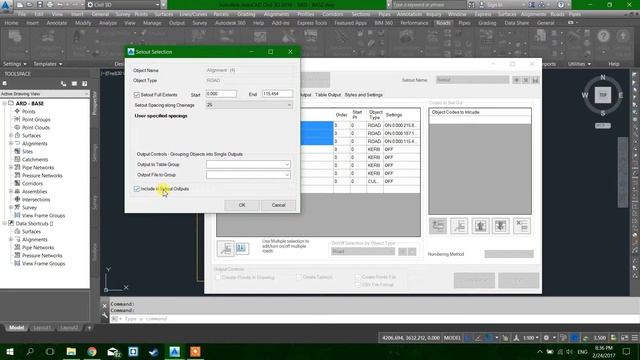Expand the Pipe Networks node under ARD - BASE
640x360 pixels.
coord(11,167)
